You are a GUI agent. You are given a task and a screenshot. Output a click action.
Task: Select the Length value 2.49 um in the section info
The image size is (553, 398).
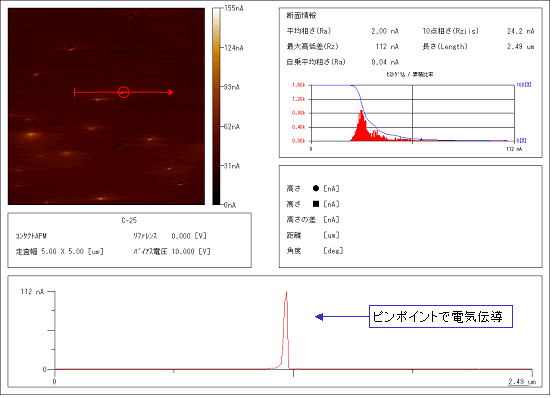521,47
